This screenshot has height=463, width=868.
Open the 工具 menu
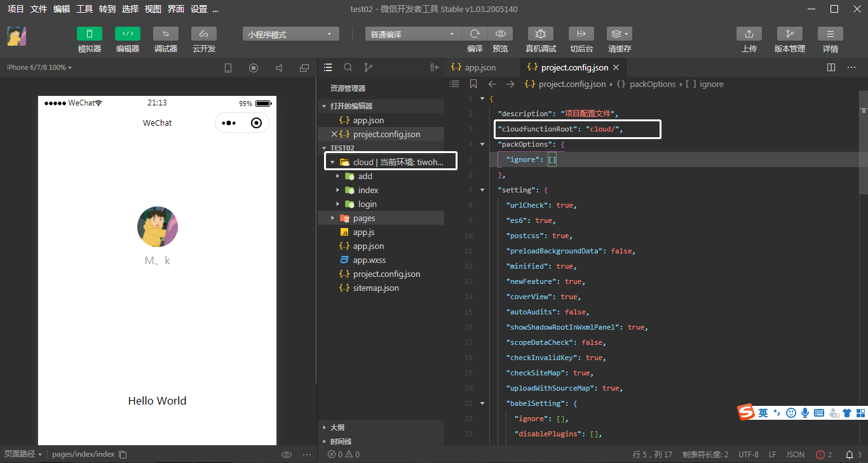tap(84, 9)
